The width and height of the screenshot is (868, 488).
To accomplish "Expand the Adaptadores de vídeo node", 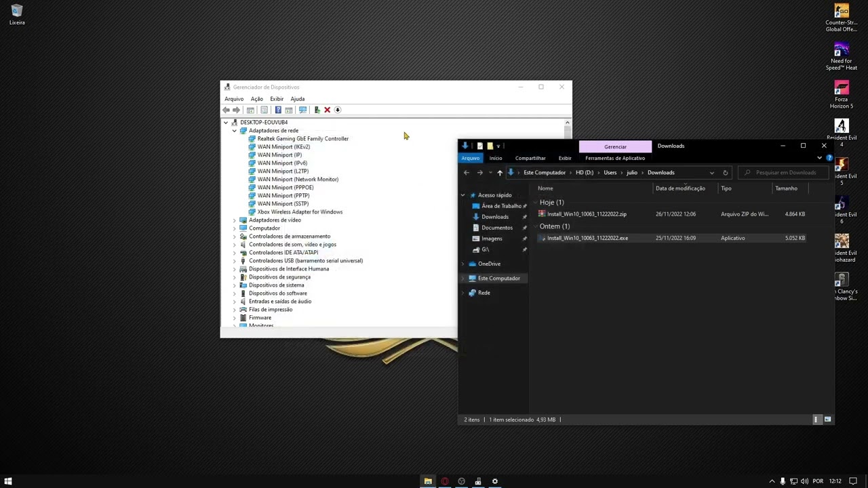I will [235, 220].
